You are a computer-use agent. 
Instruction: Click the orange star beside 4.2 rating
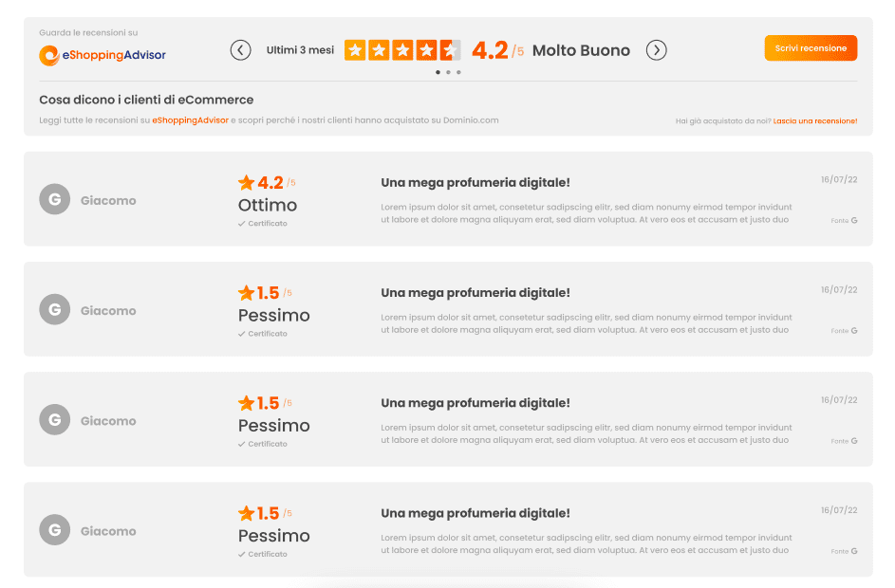[247, 183]
